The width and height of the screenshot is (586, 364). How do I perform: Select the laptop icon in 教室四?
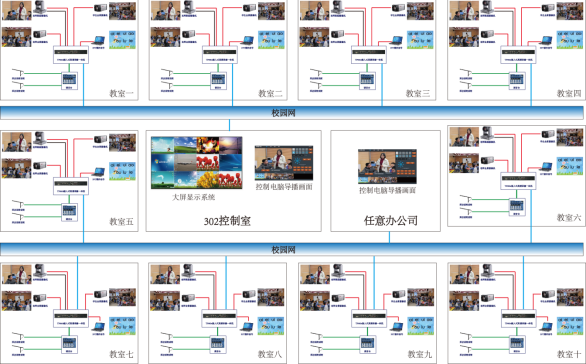tap(546, 40)
